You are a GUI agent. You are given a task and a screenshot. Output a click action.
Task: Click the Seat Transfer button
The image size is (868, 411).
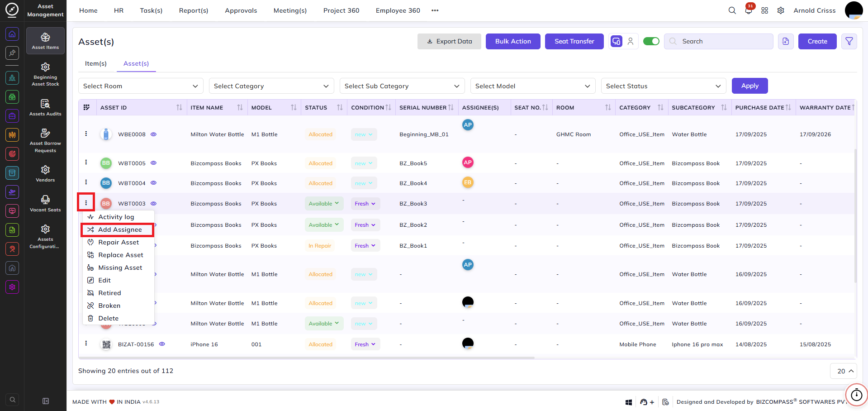click(x=574, y=41)
